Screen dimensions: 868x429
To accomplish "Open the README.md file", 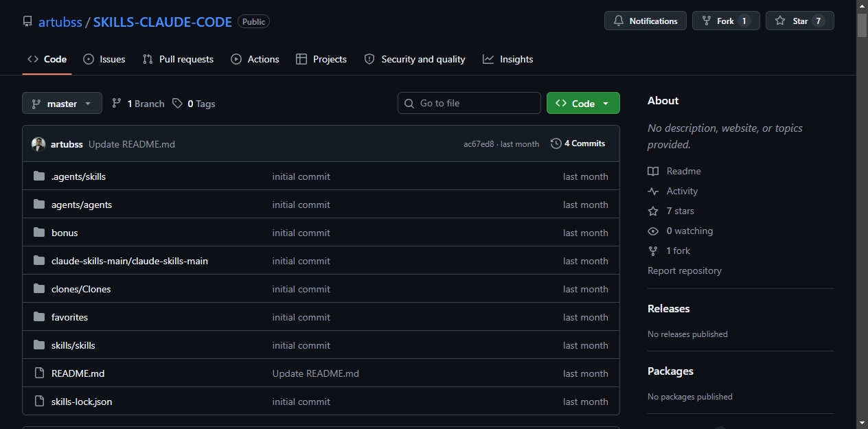I will pos(78,373).
